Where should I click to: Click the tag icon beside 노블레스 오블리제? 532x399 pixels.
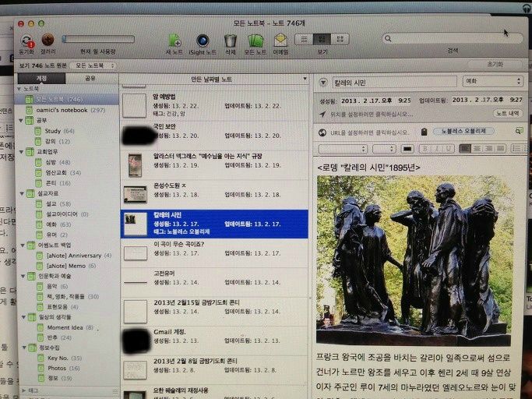424,132
